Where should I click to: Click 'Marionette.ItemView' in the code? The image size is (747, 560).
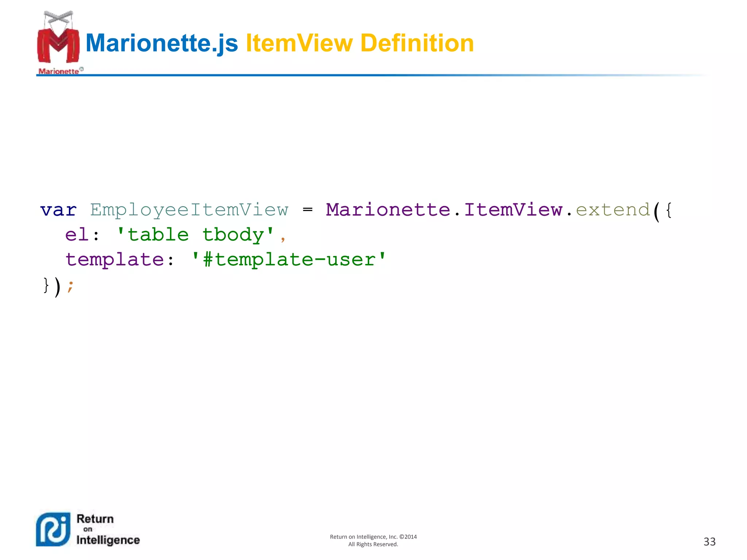[444, 210]
